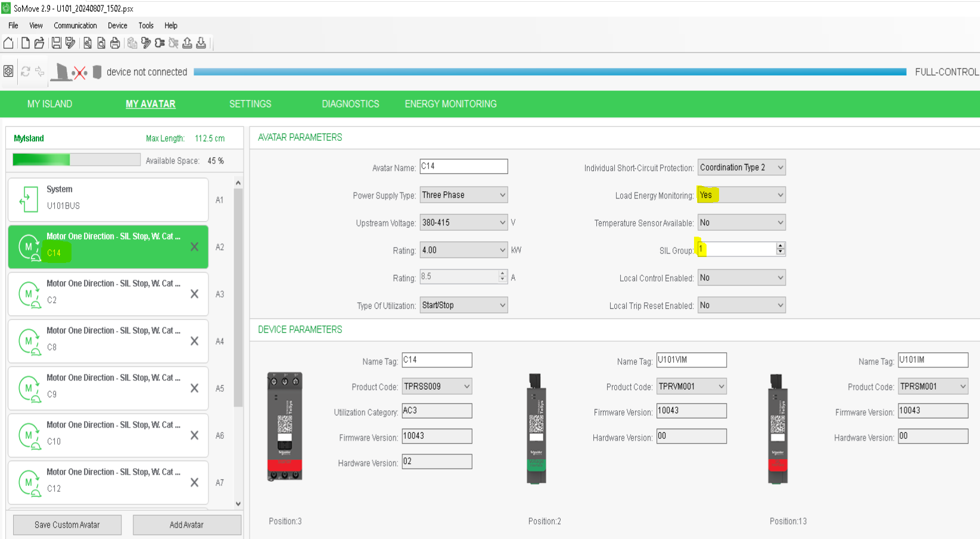Click the connect to device plug icon
980x539 pixels.
pyautogui.click(x=160, y=43)
